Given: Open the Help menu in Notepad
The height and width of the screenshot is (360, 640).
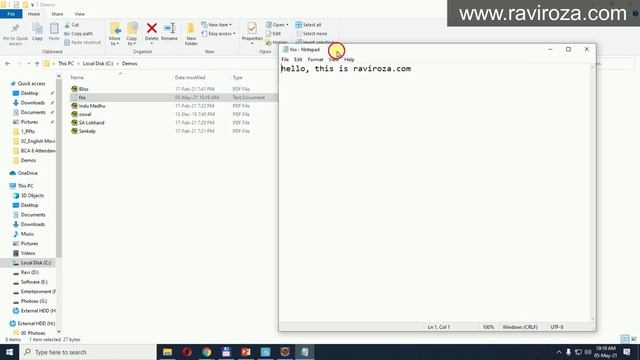Looking at the screenshot, I should coord(349,60).
